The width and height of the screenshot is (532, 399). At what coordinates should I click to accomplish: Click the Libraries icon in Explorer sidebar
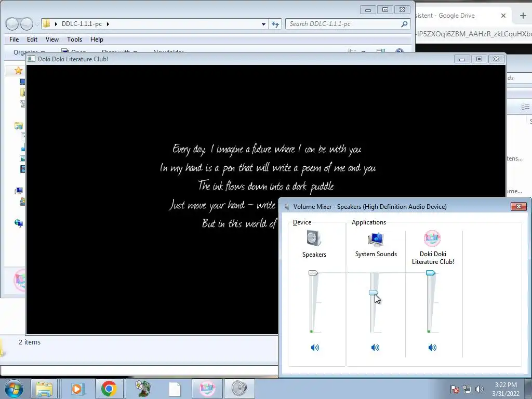(19, 126)
